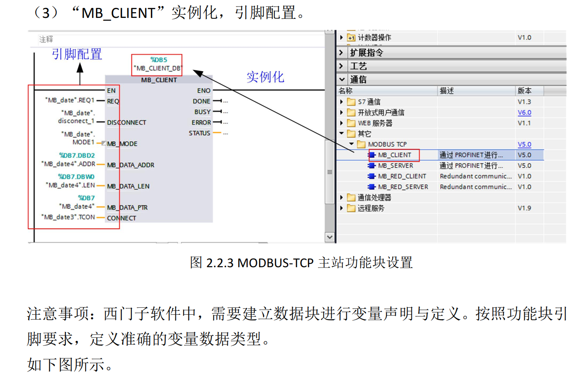Viewport: 588px width, 389px height.
Task: Select the "MB_date4".ADDR operand
Action: 68,164
